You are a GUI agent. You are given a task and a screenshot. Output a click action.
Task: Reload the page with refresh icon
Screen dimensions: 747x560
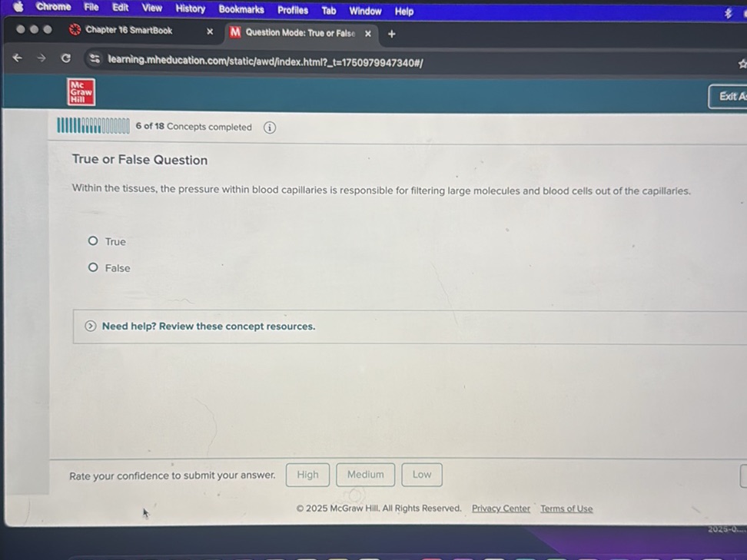point(66,59)
